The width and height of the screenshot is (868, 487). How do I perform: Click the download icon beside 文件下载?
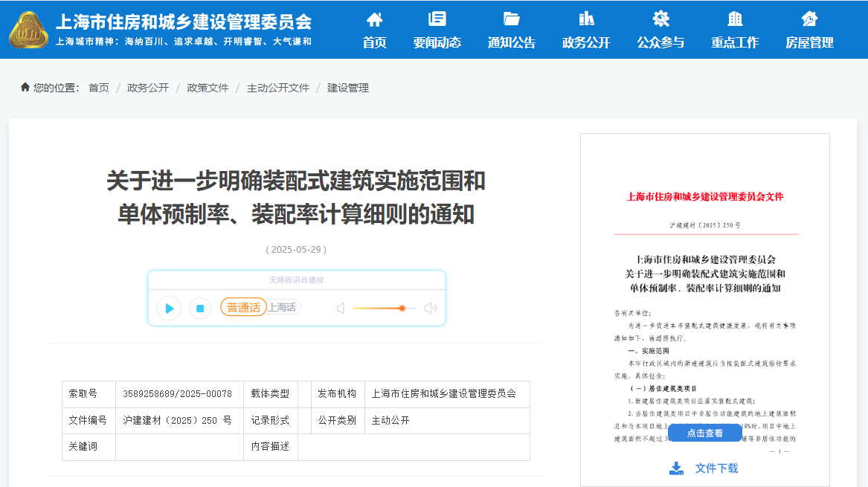tap(676, 468)
